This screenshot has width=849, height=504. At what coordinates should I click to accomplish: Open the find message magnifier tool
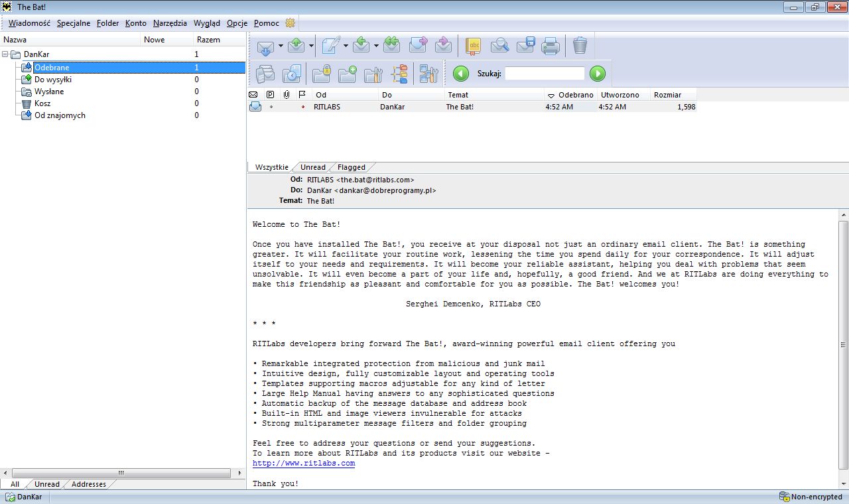point(499,45)
